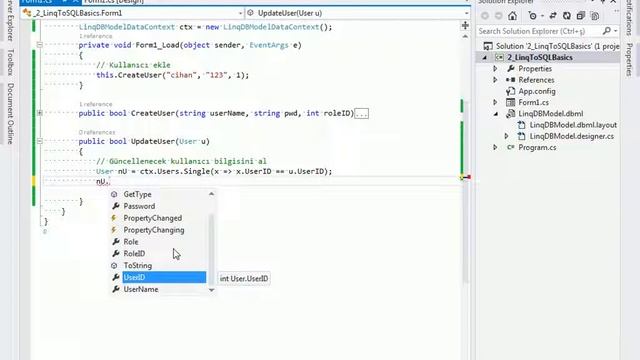Viewport: 640px width, 360px height.
Task: Click the PropertyChanging event lightning icon
Action: pos(114,230)
